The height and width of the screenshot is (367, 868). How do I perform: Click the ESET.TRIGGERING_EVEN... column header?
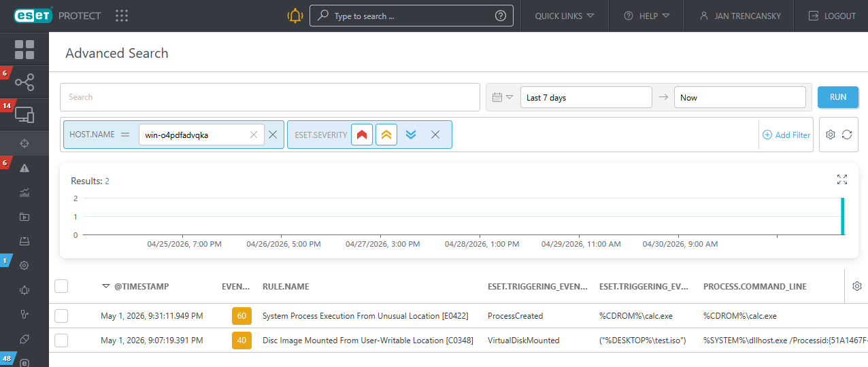[538, 286]
